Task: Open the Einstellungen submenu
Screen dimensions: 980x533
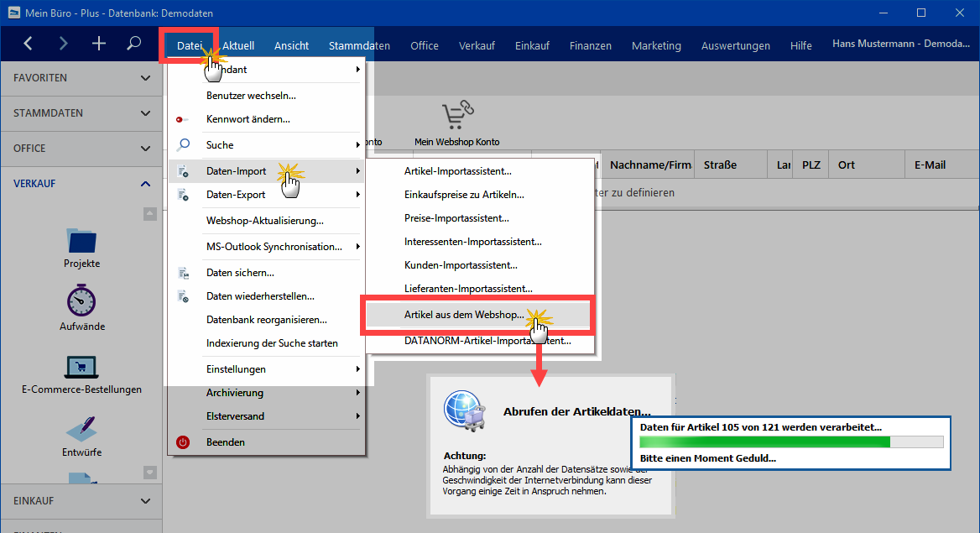Action: point(267,369)
